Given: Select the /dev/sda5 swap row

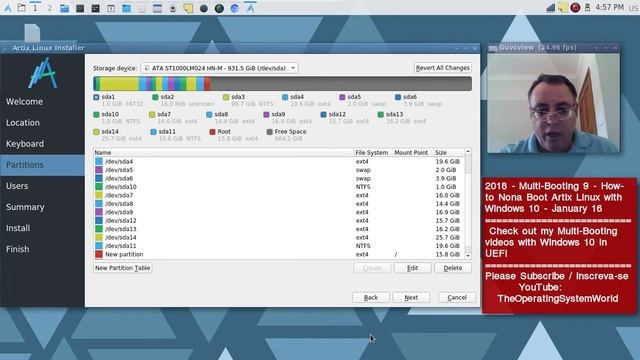Looking at the screenshot, I should pos(278,170).
